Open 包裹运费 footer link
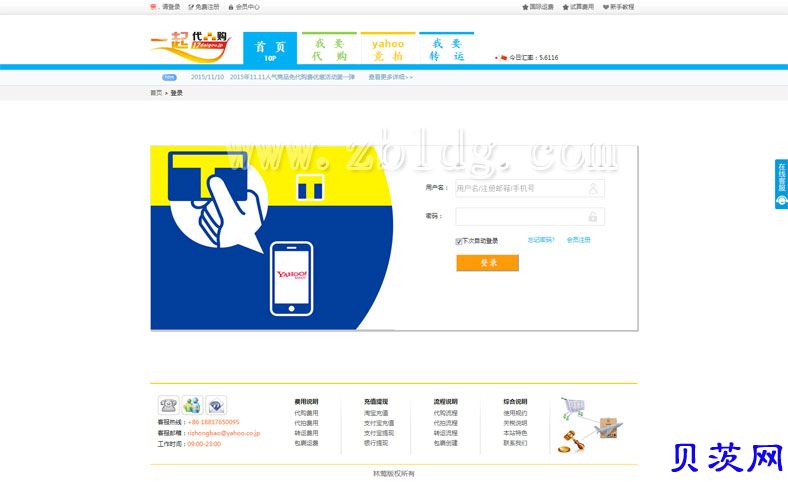The width and height of the screenshot is (788, 482). [x=306, y=443]
